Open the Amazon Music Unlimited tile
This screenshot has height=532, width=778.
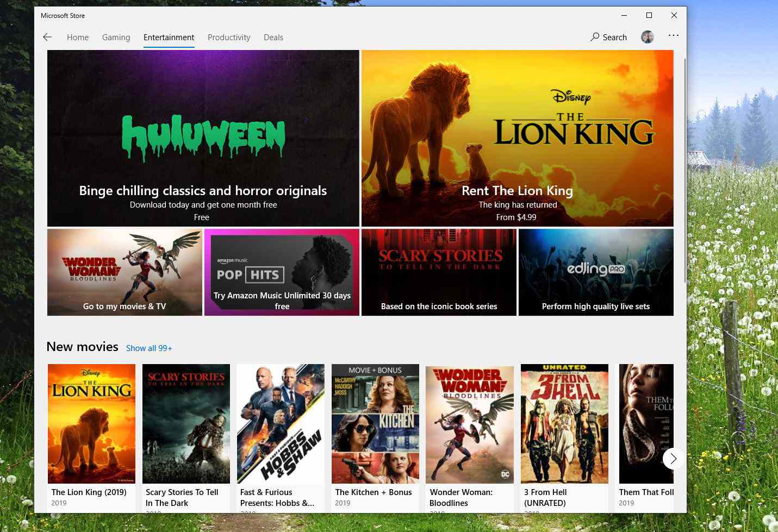click(282, 272)
